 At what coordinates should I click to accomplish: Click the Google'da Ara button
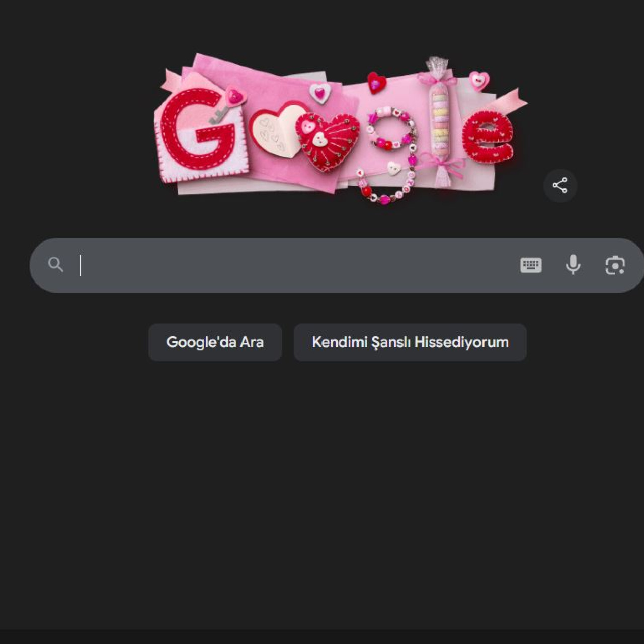coord(215,342)
